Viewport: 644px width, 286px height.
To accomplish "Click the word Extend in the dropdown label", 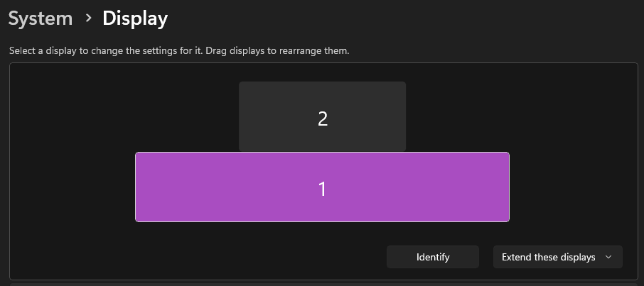I will [517, 257].
